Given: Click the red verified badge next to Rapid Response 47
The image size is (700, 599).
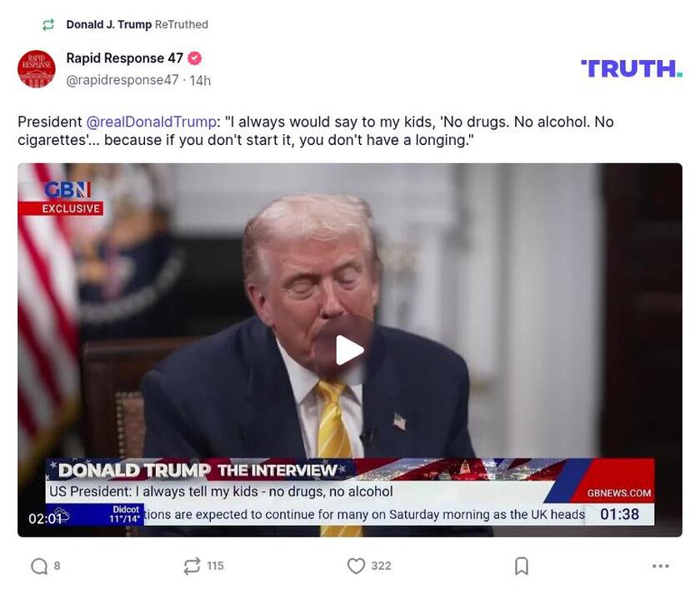Looking at the screenshot, I should tap(194, 57).
